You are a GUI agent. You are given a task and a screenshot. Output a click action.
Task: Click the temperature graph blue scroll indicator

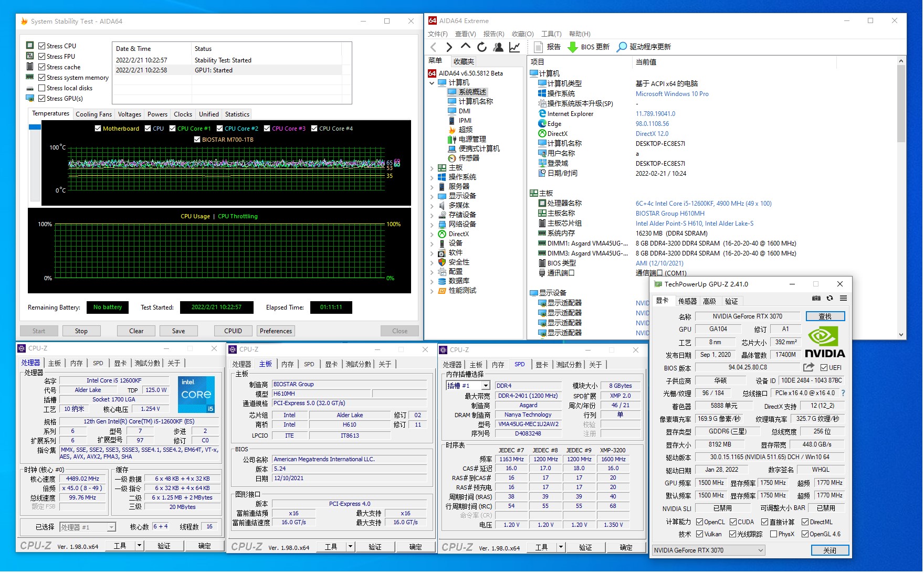point(35,126)
